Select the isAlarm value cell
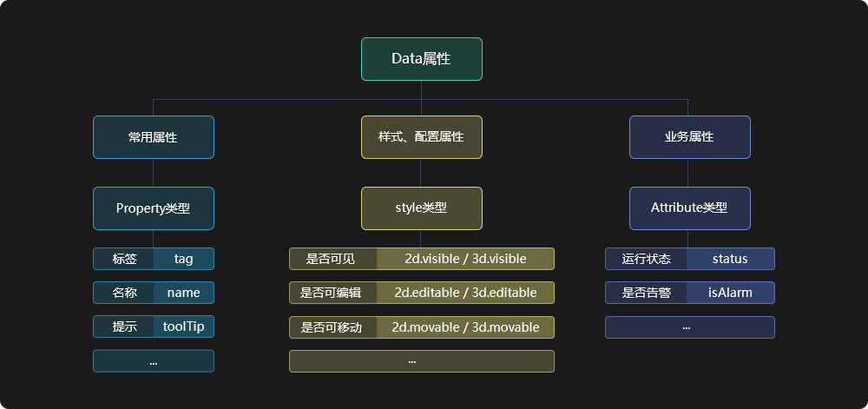 click(x=730, y=293)
